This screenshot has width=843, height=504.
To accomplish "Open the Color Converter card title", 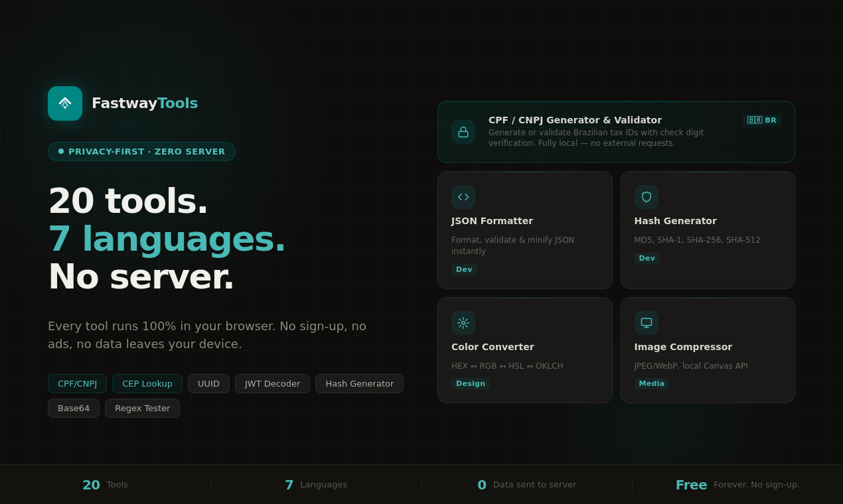I will [493, 347].
